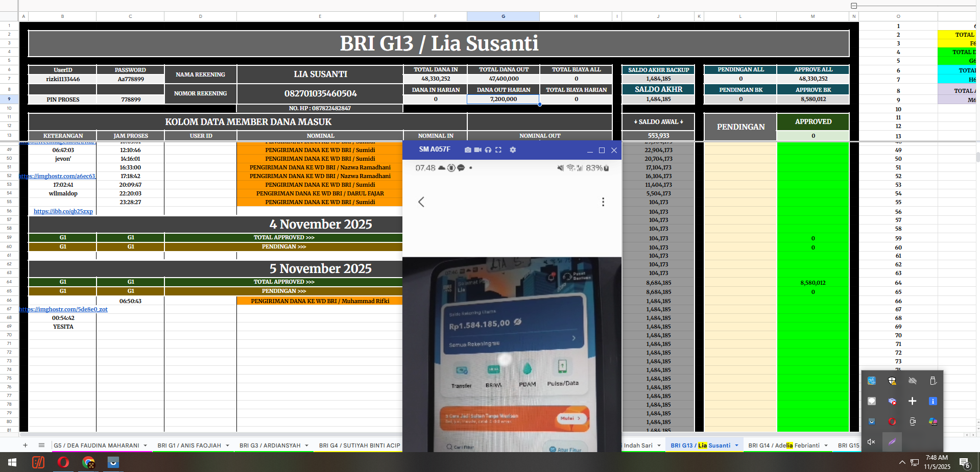Click cell PENGIRIMAN DANA KE WD BRI / DARUL FAJAR
The image size is (980, 472).
(x=320, y=193)
